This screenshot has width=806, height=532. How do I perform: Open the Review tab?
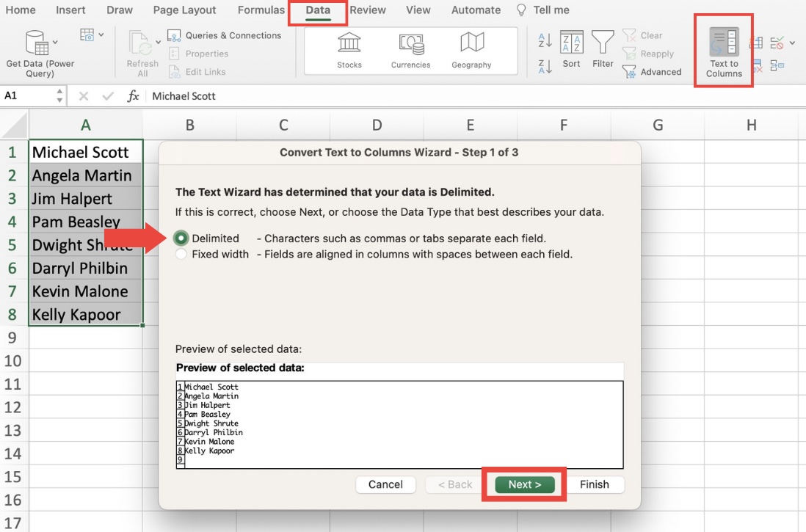point(368,10)
